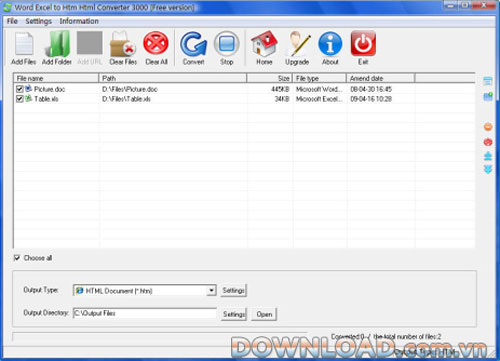Click the Microsoft Excel file type cell
Viewport: 500px width, 361px height.
point(319,99)
